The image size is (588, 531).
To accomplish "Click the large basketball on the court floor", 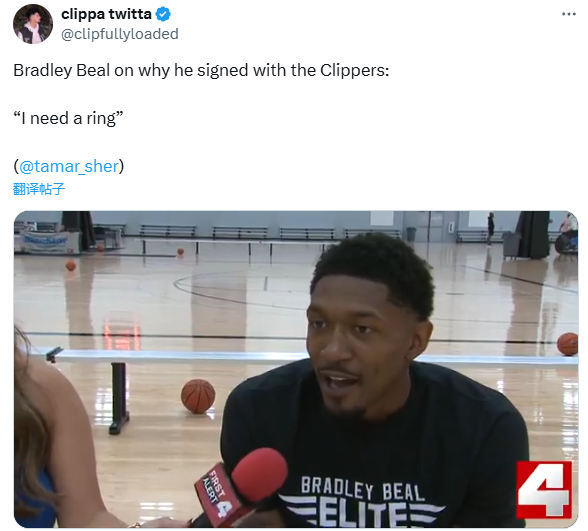I will [198, 396].
